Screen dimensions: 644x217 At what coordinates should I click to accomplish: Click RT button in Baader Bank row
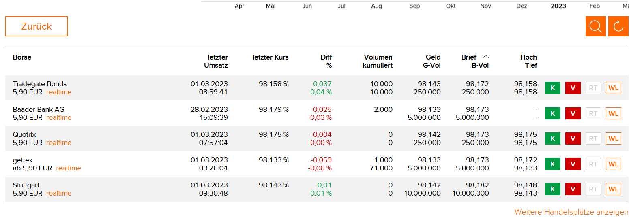tap(593, 113)
